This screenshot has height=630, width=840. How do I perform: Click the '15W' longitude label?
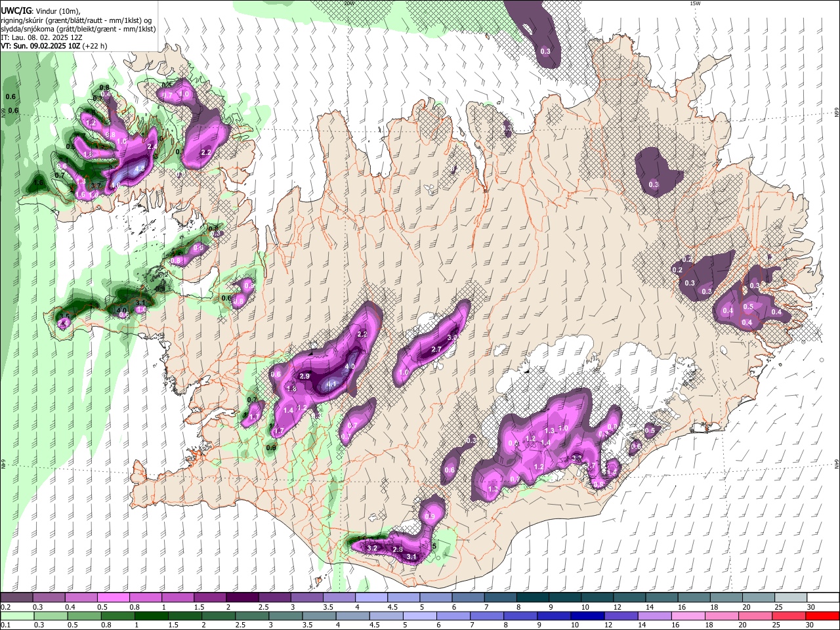pyautogui.click(x=695, y=3)
